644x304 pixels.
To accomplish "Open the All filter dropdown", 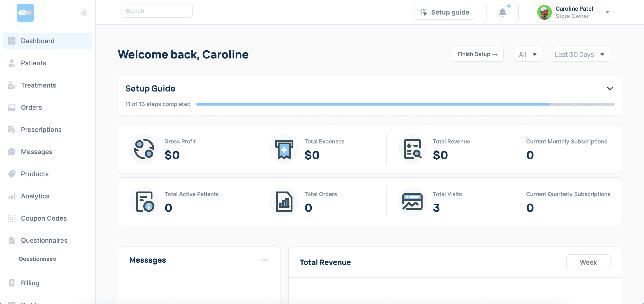I will [x=529, y=54].
